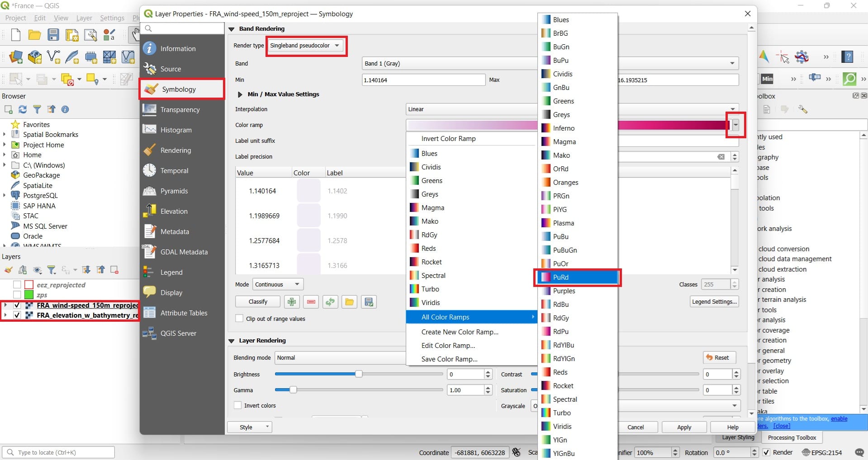The height and width of the screenshot is (460, 868).
Task: Click the Min value input field
Action: [x=423, y=80]
